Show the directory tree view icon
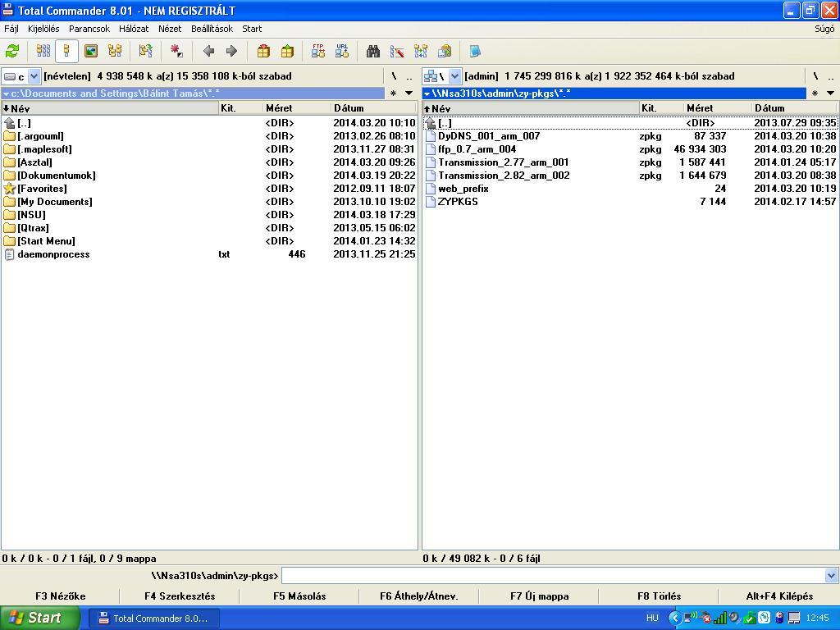This screenshot has width=840, height=630. tap(115, 52)
